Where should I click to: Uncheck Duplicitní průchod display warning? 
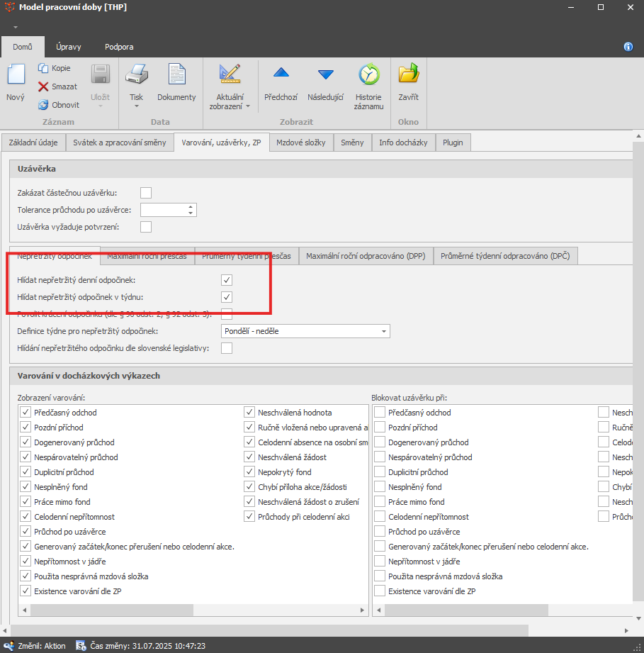[26, 471]
